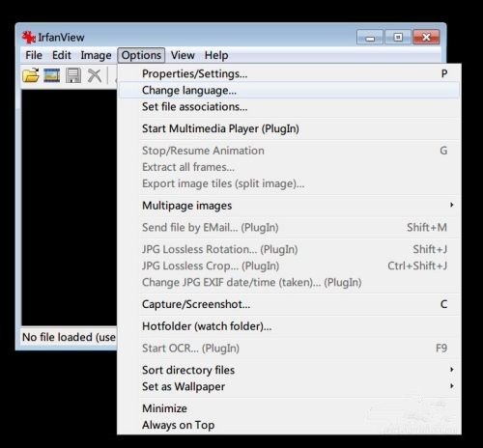The height and width of the screenshot is (448, 483).
Task: Click the Open file folder icon
Action: pyautogui.click(x=31, y=75)
